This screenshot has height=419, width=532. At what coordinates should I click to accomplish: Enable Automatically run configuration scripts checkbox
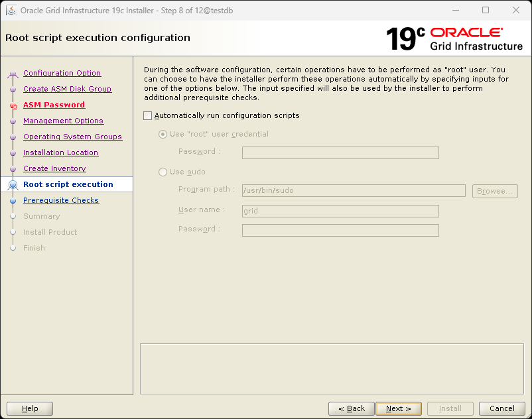click(147, 116)
